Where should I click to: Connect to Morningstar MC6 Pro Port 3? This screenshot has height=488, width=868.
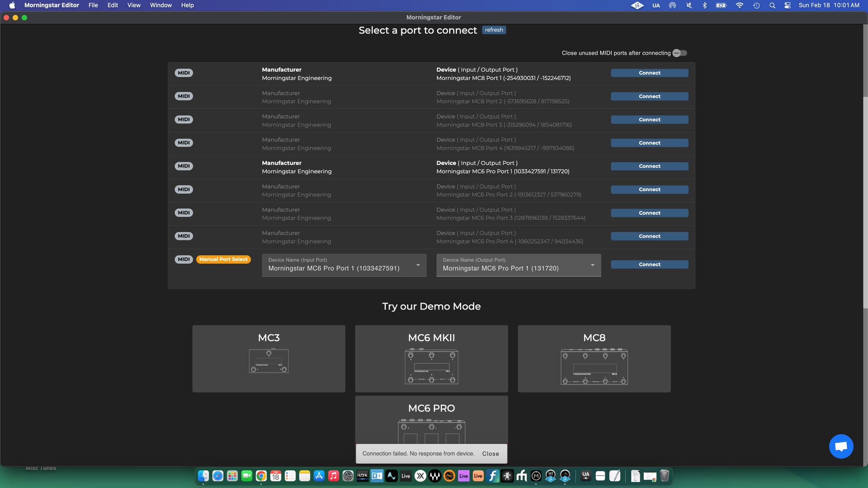(x=649, y=213)
